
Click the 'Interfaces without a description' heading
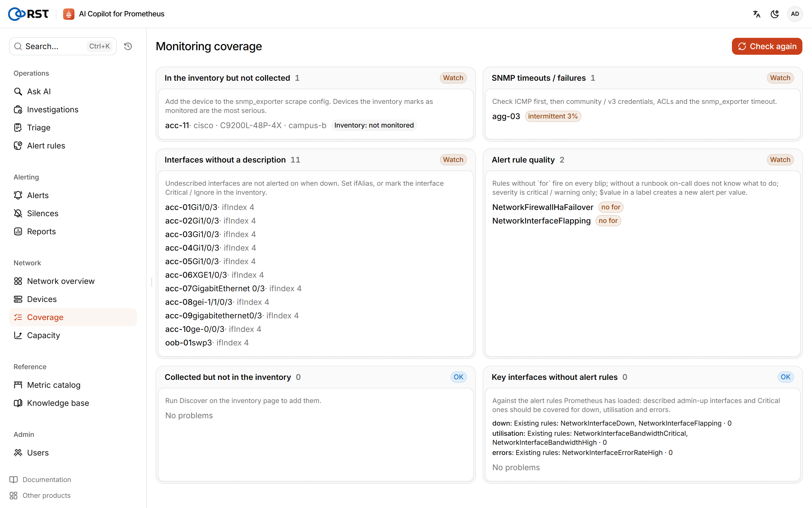click(x=225, y=160)
